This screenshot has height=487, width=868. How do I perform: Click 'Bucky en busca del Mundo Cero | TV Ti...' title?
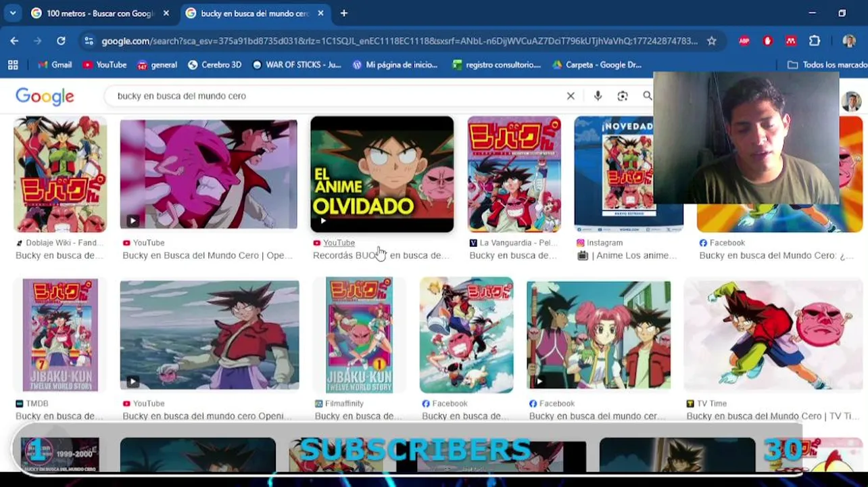point(773,416)
